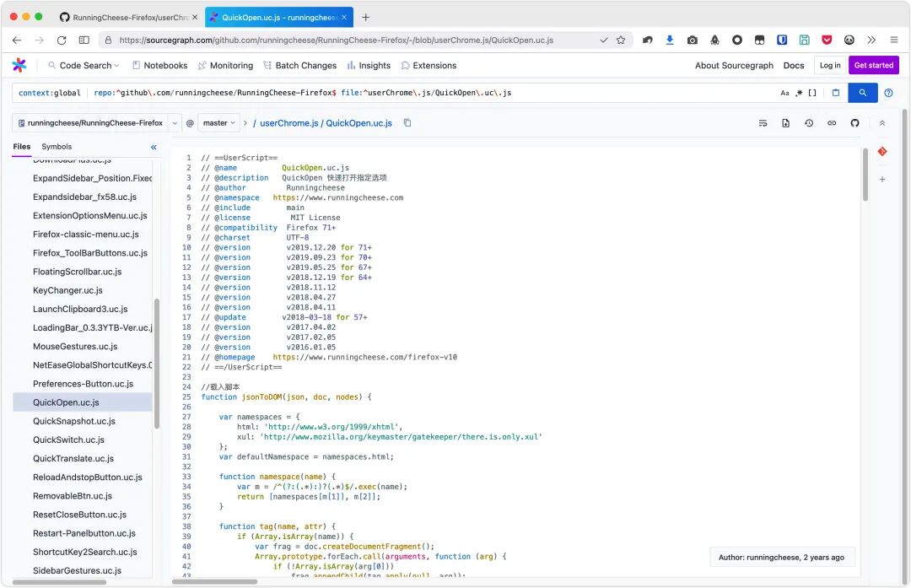
Task: Go back using browser back arrow
Action: (x=17, y=40)
